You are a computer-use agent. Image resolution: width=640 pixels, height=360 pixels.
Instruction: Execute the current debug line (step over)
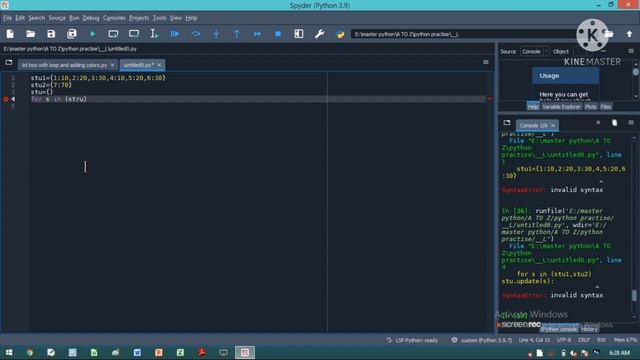(196, 34)
